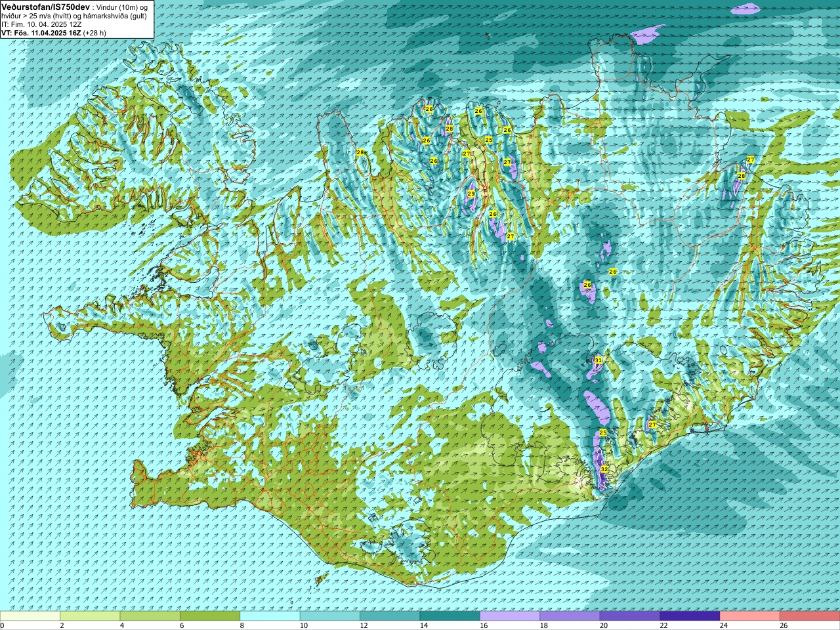840x630 pixels.
Task: Click the 10–12 m/s light teal legend swatch
Action: tap(330, 616)
